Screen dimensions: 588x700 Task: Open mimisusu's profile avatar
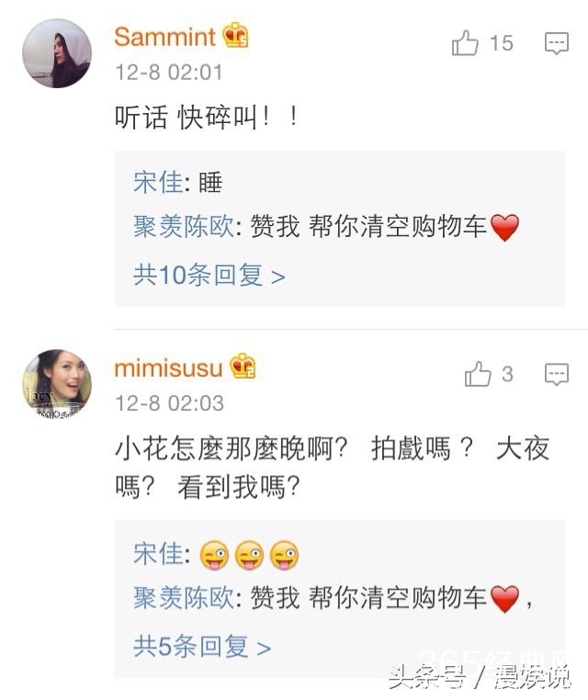(x=57, y=384)
